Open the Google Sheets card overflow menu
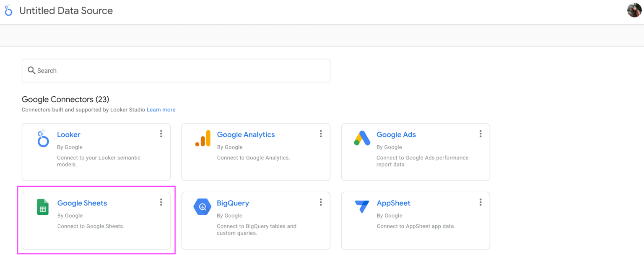Image resolution: width=644 pixels, height=255 pixels. pyautogui.click(x=161, y=202)
